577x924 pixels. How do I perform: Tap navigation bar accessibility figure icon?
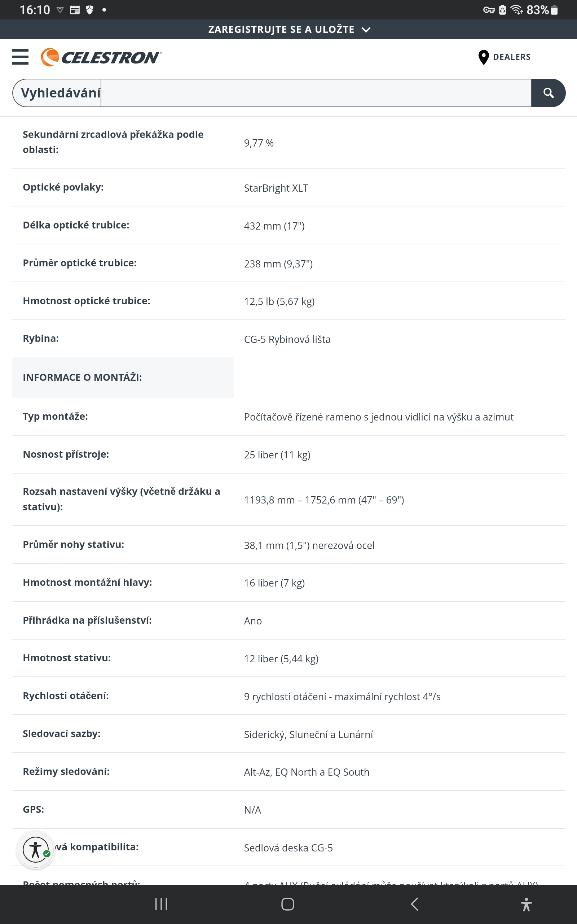pos(526,904)
